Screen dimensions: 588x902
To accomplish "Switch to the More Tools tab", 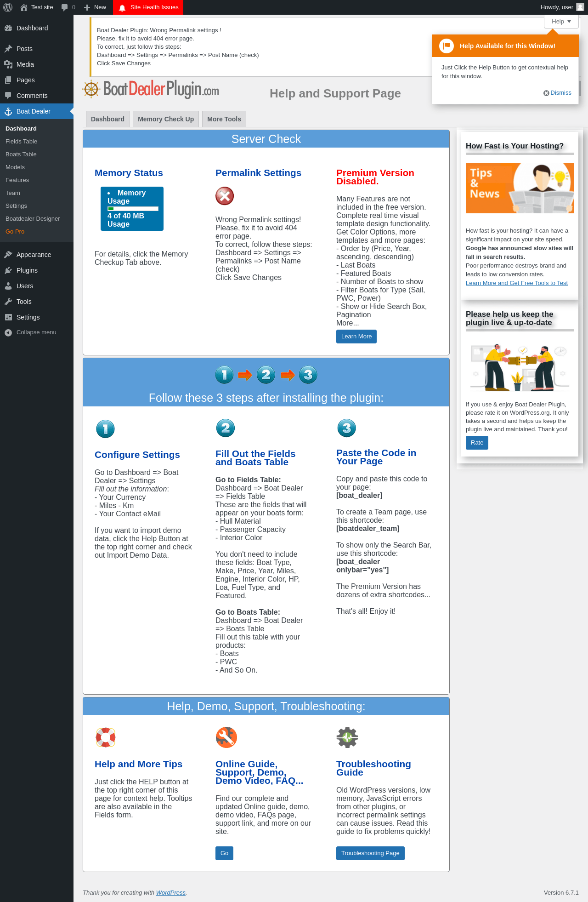I will 224,119.
